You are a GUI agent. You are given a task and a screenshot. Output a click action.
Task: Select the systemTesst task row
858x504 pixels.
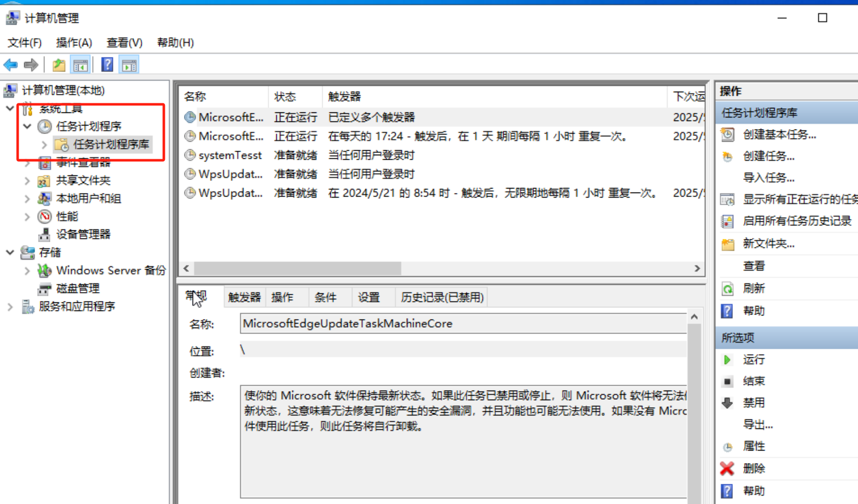229,155
